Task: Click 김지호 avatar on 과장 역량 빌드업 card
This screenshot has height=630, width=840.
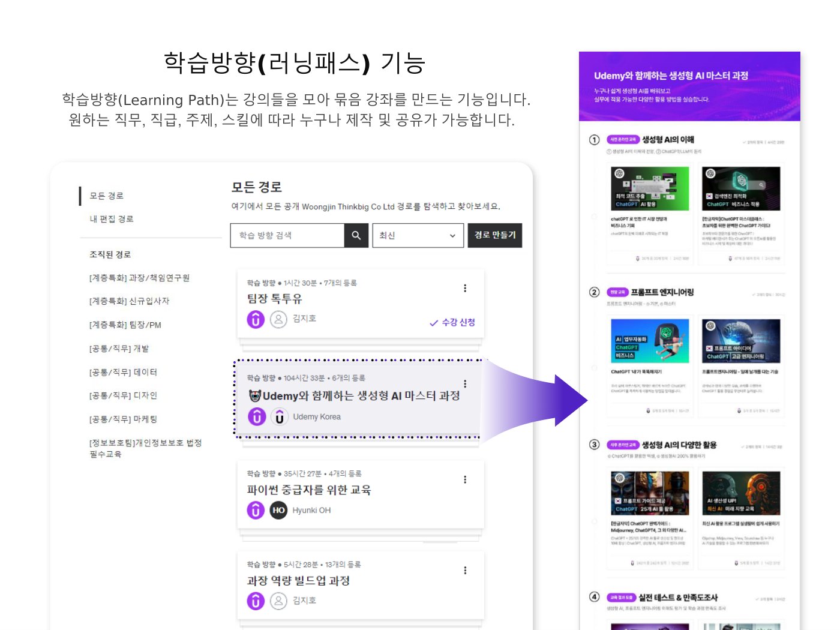Action: tap(278, 601)
